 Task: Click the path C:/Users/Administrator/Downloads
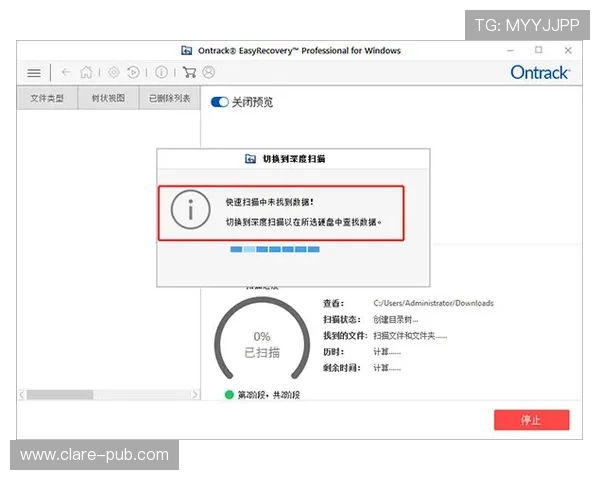coord(433,303)
